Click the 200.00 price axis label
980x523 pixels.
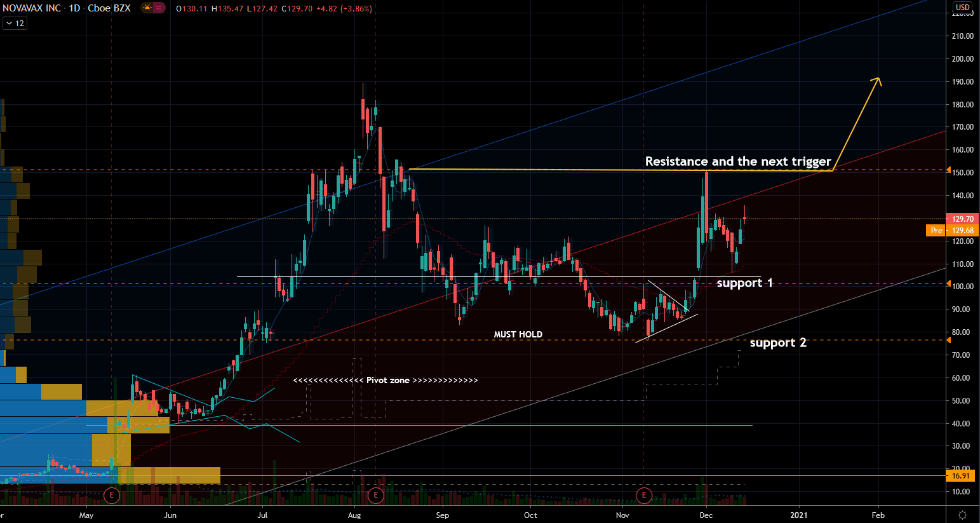963,59
